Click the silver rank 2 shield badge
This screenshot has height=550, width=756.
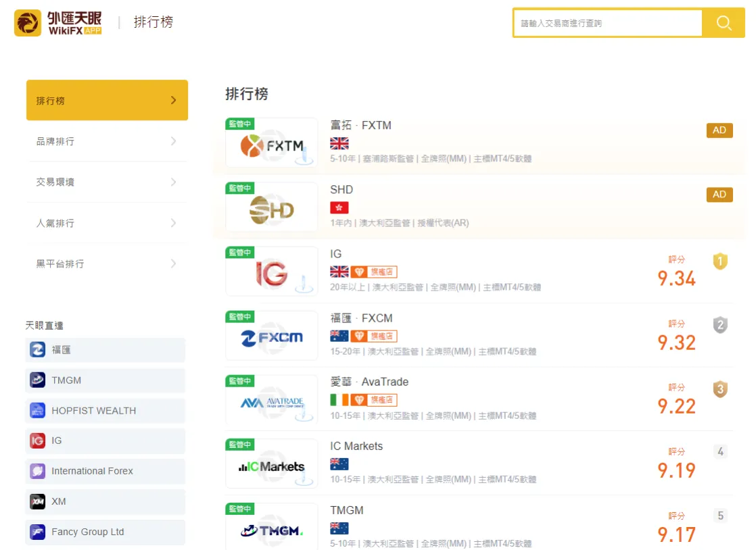(x=720, y=325)
